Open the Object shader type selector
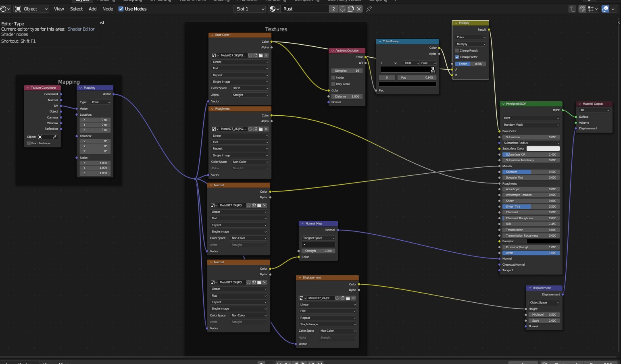 [31, 9]
